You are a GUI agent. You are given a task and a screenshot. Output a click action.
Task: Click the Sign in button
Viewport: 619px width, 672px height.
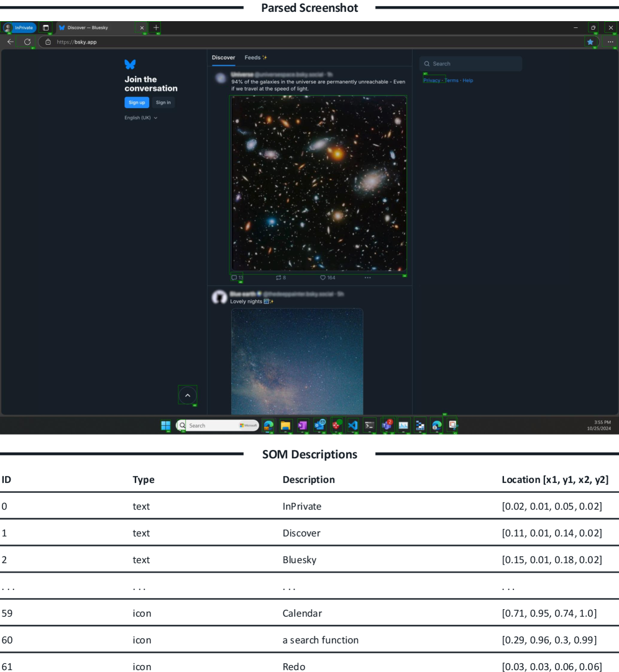tap(163, 103)
